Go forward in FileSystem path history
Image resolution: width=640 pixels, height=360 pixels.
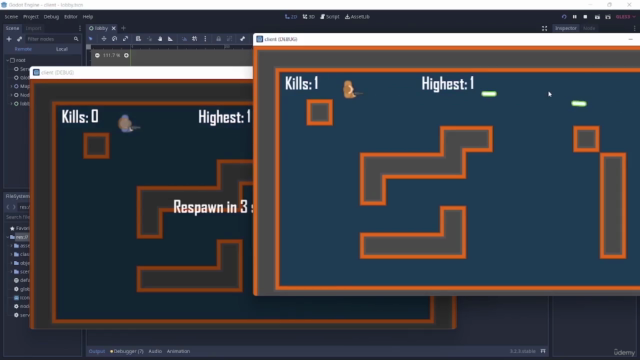[14, 207]
